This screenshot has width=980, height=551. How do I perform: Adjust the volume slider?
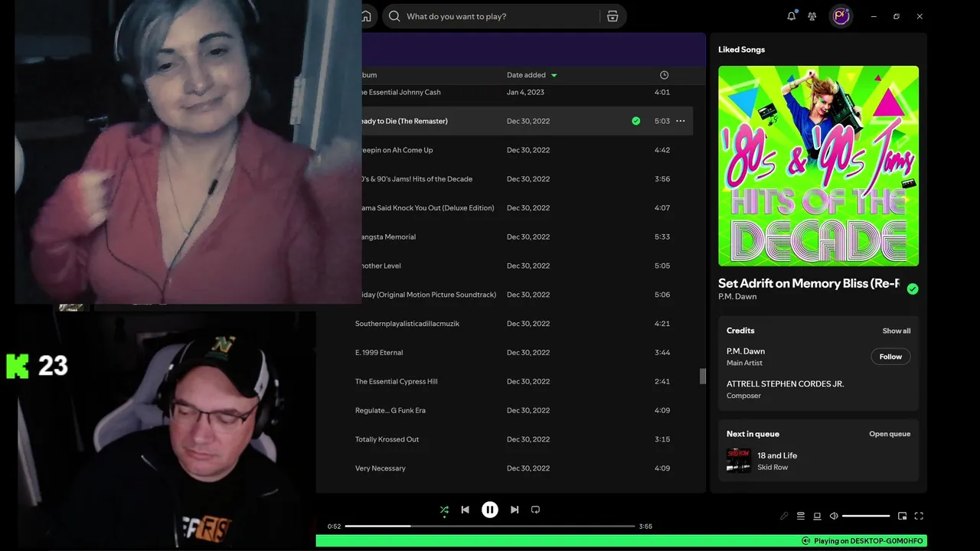pyautogui.click(x=866, y=516)
